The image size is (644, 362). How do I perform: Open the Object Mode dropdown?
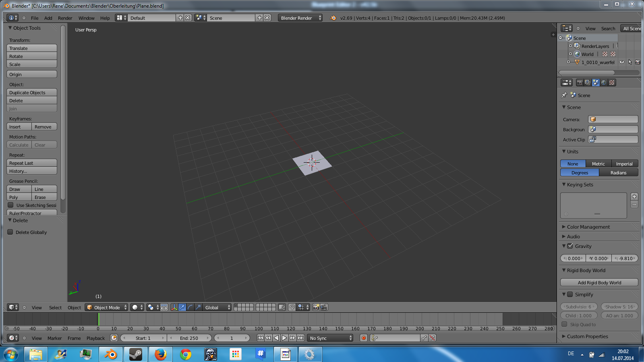(x=106, y=307)
